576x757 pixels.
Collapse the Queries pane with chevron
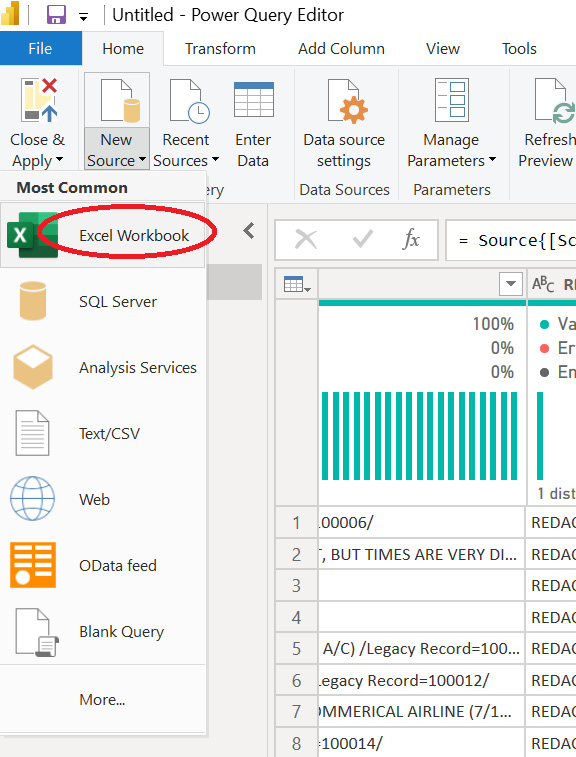coord(249,231)
